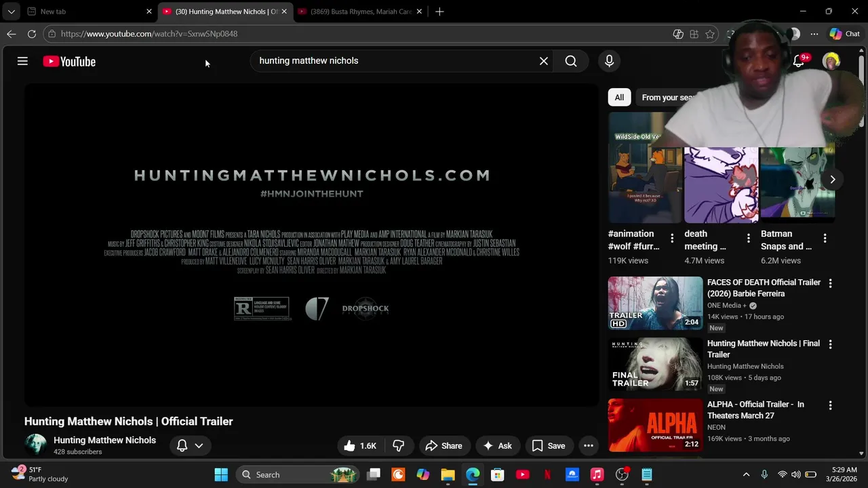
Task: Open weather widget showing 51°F
Action: coord(39,474)
